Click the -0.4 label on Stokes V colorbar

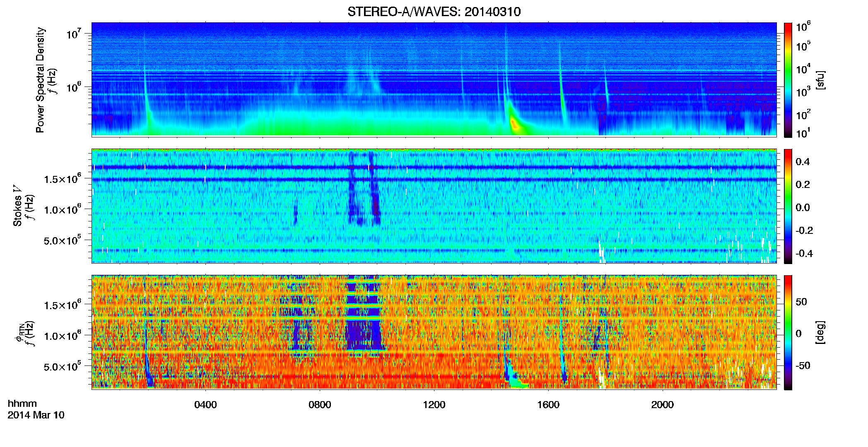pyautogui.click(x=804, y=253)
